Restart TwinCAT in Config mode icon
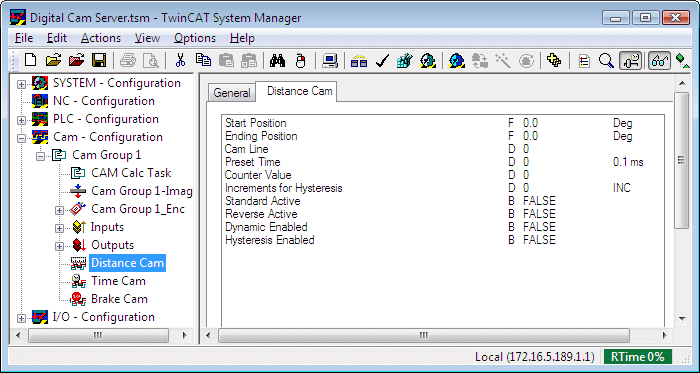Viewport: 700px width, 373px height. pyautogui.click(x=457, y=60)
